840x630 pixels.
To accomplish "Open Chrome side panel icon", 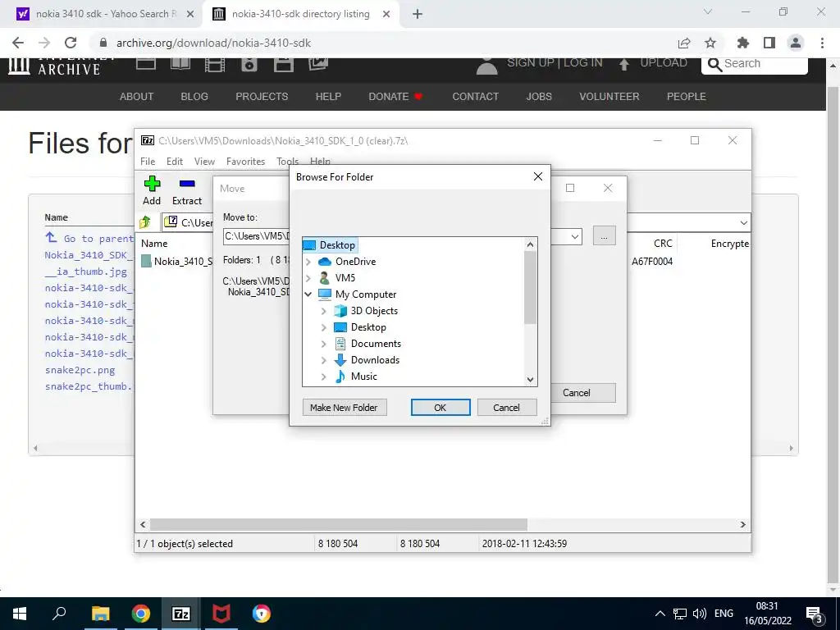I will click(x=769, y=43).
